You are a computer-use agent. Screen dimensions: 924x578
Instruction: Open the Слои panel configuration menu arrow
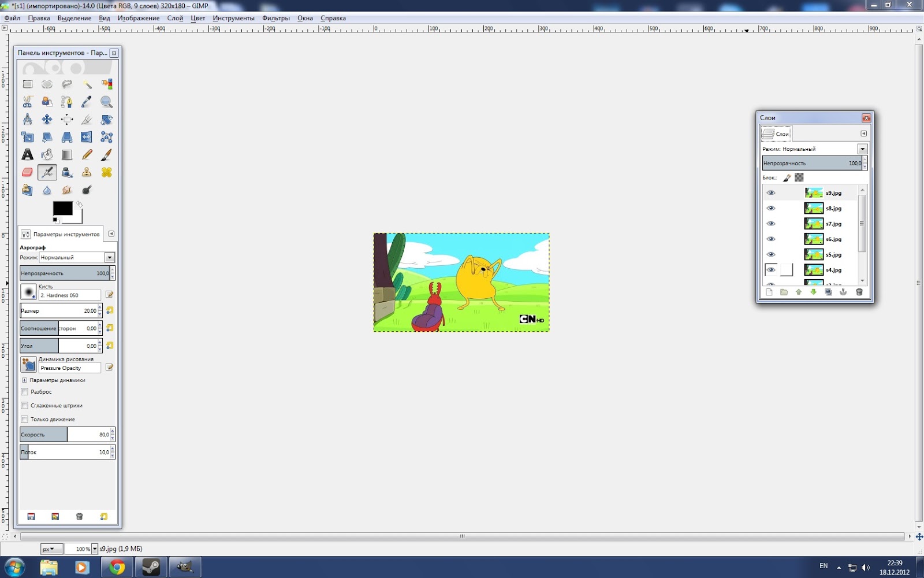863,134
